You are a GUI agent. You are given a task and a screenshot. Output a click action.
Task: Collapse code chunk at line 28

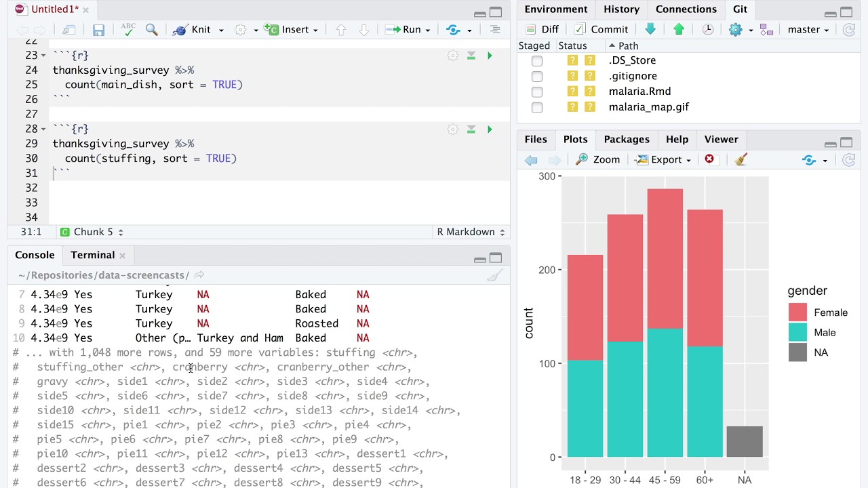tap(43, 129)
